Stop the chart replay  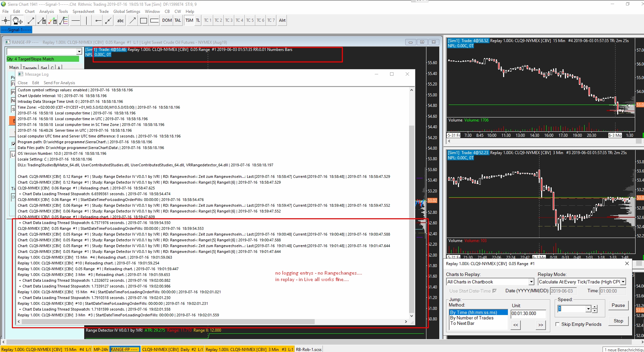click(x=618, y=321)
